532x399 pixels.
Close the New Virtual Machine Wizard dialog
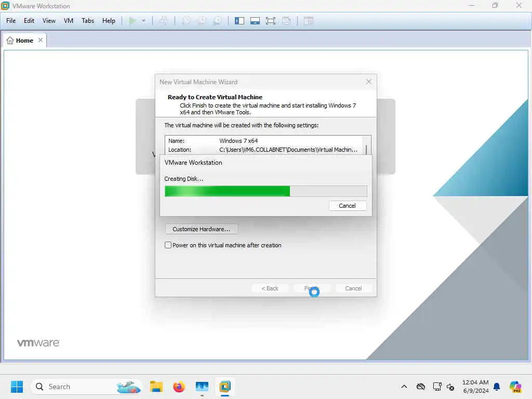tap(369, 82)
